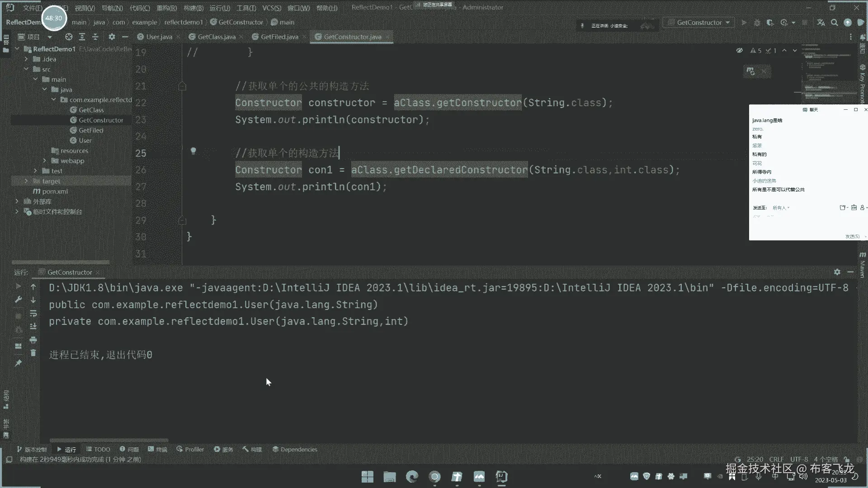
Task: Collapse the src folder in the project tree
Action: [26, 69]
